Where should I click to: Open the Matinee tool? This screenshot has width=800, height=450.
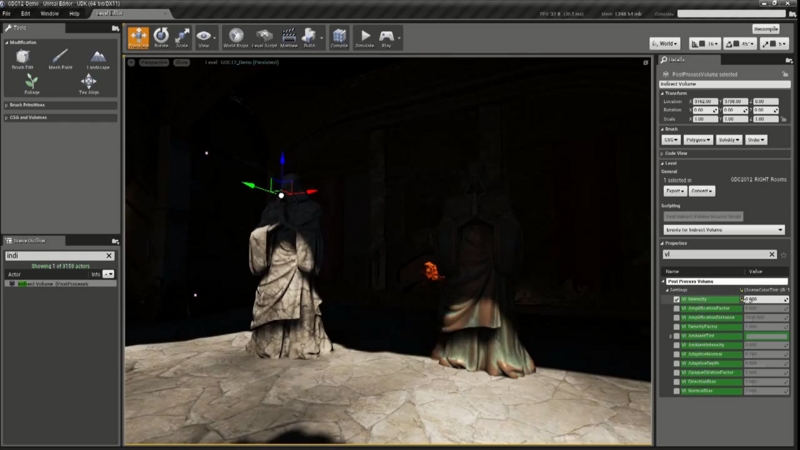pos(289,38)
